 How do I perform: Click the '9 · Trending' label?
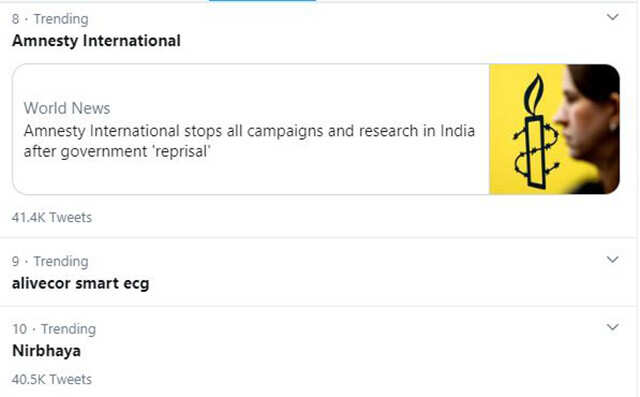coord(50,261)
